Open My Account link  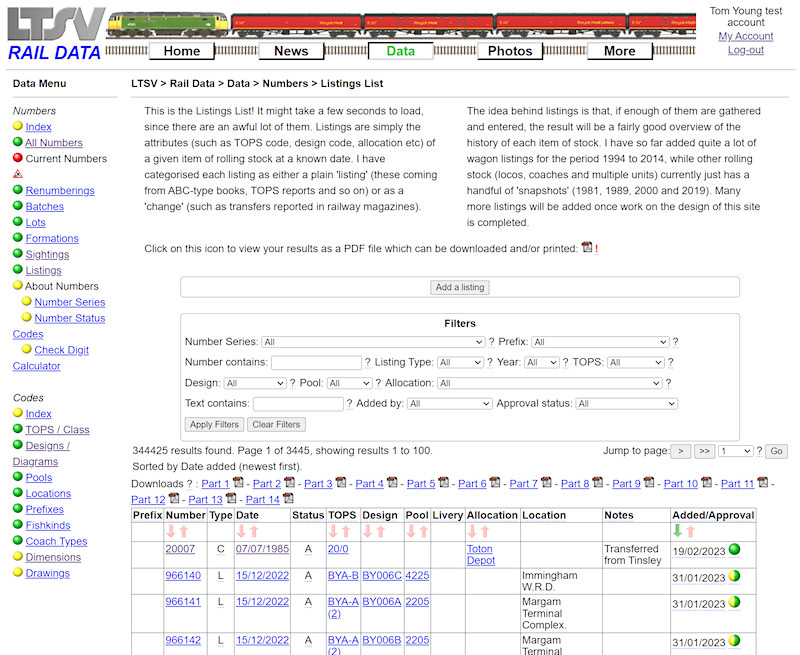pyautogui.click(x=746, y=37)
